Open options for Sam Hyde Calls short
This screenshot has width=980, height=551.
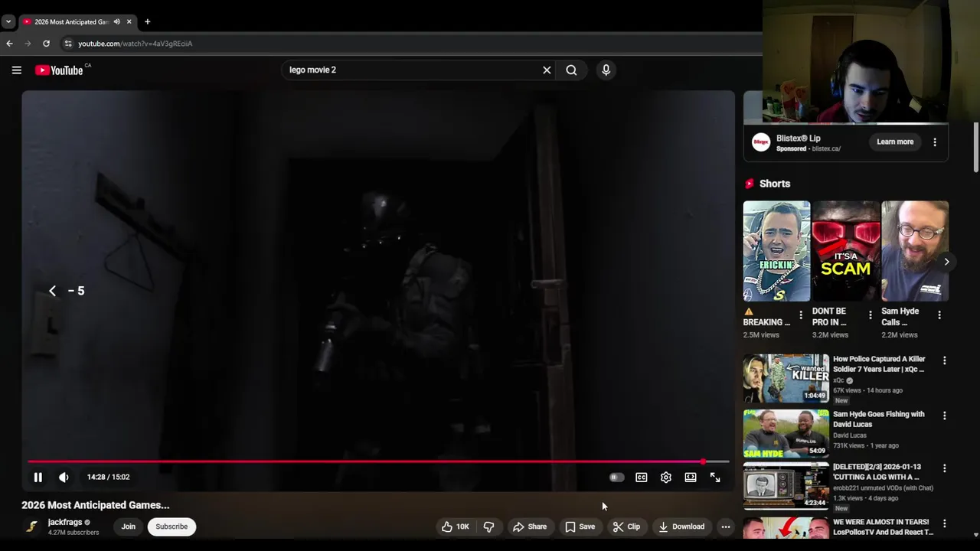coord(939,315)
